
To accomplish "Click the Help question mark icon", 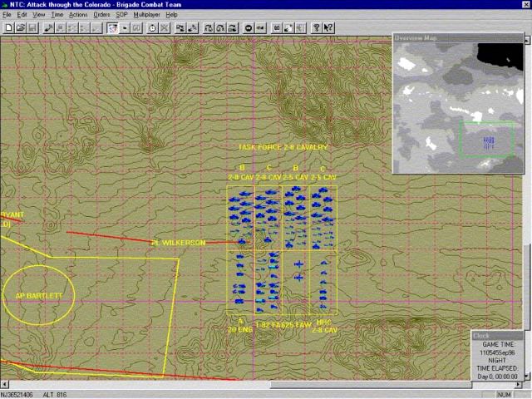I will tap(316, 28).
